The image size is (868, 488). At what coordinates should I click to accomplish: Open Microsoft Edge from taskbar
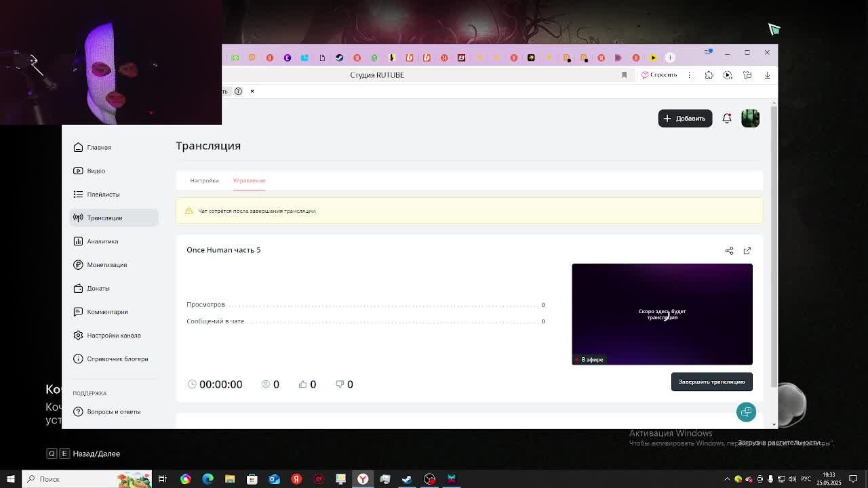[208, 479]
